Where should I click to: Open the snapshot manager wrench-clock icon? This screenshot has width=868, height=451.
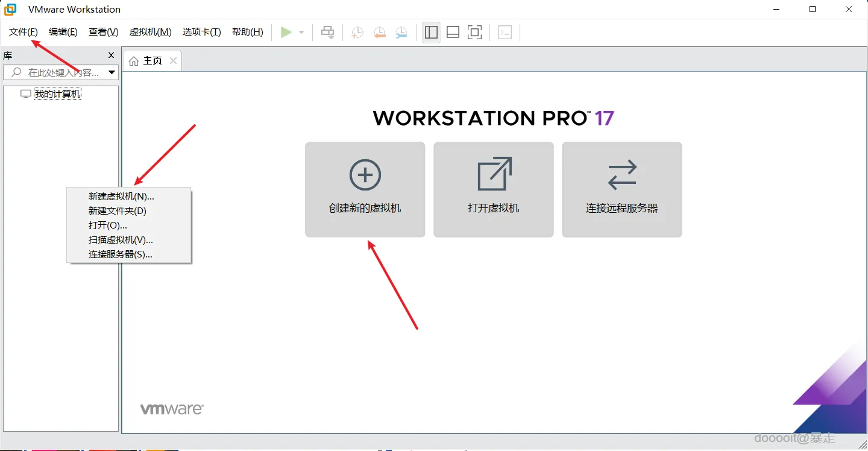401,32
